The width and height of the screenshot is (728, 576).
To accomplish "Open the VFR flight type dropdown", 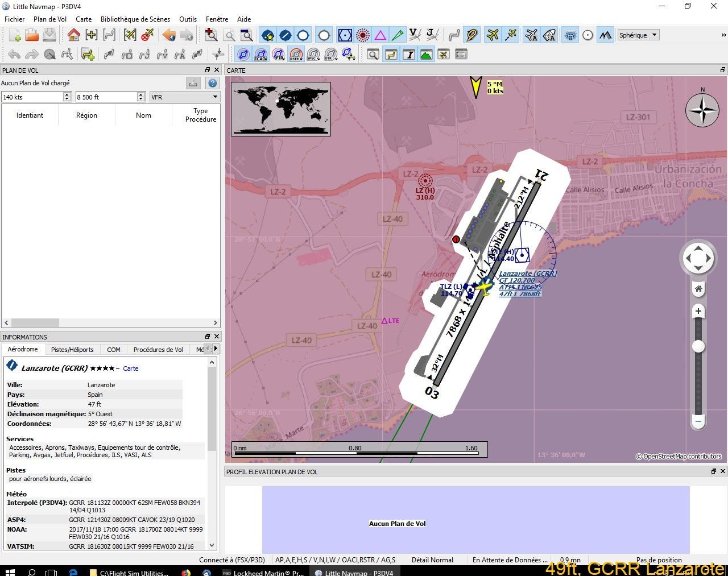I will click(x=184, y=97).
